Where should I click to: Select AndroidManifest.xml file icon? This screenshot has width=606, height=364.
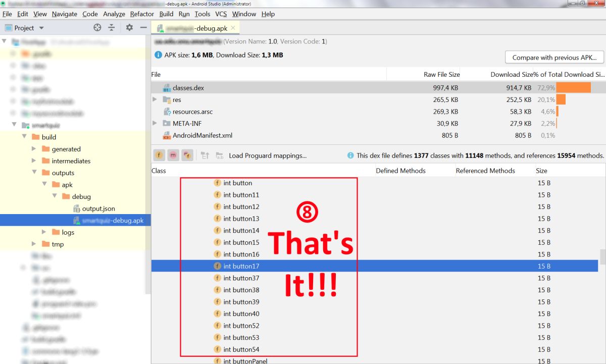[167, 135]
